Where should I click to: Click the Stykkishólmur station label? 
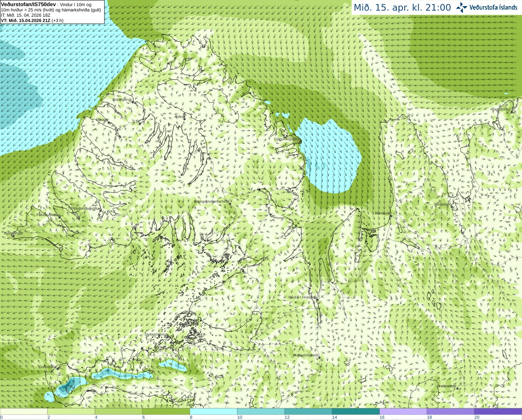point(156,334)
